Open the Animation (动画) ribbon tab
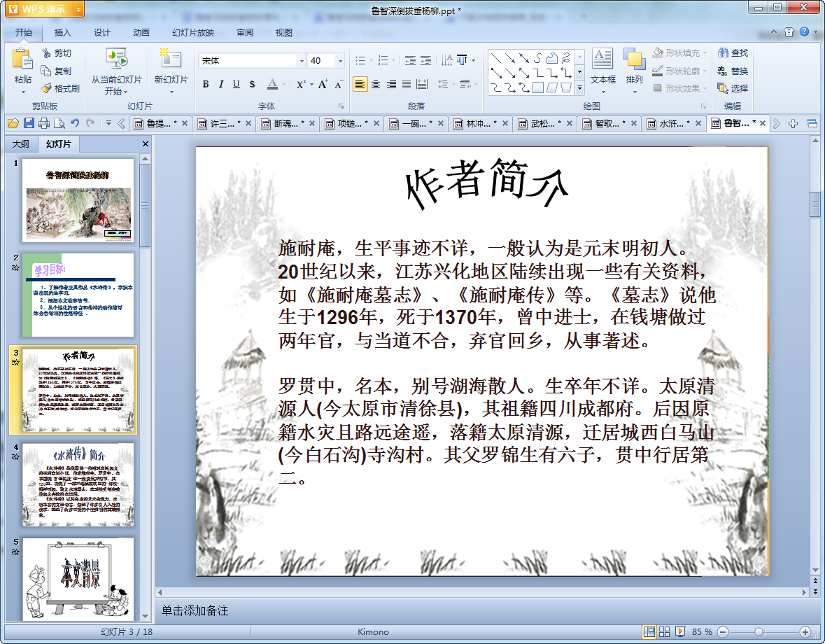Viewport: 825px width, 644px height. pyautogui.click(x=141, y=33)
